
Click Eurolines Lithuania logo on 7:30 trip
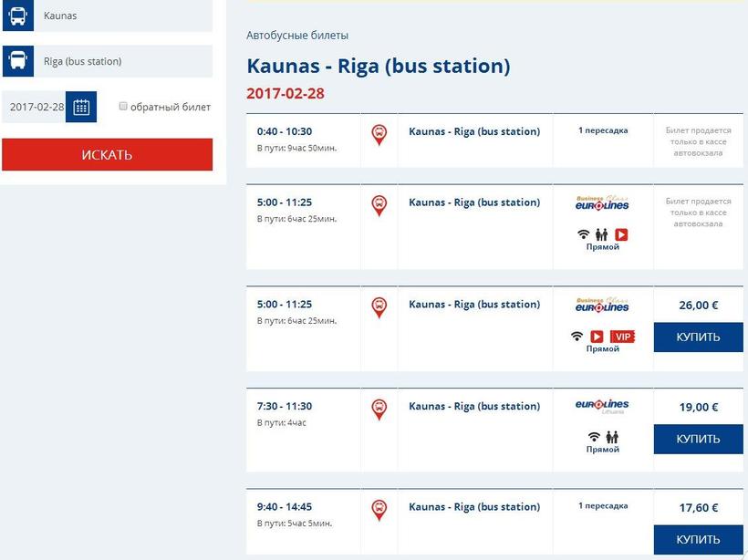coord(602,406)
